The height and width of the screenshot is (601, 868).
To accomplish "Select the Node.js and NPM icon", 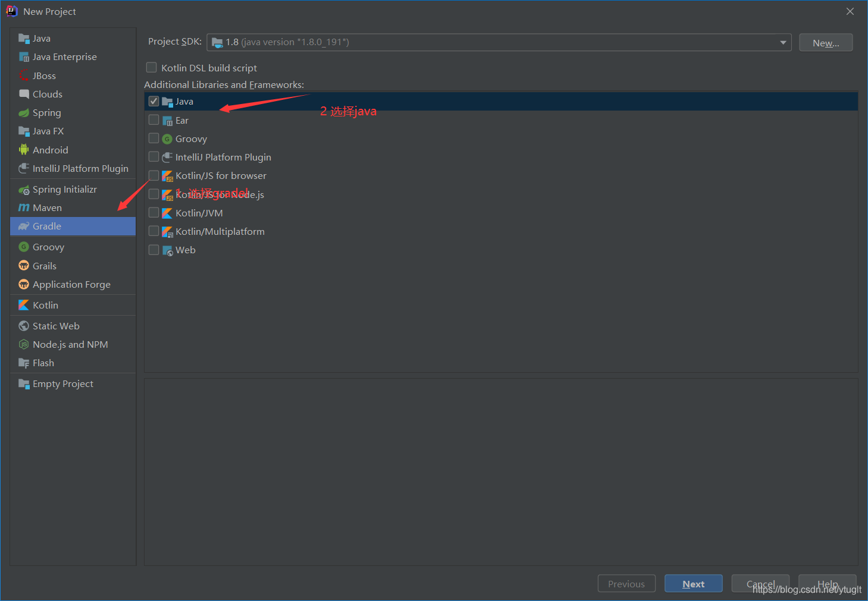I will tap(24, 344).
